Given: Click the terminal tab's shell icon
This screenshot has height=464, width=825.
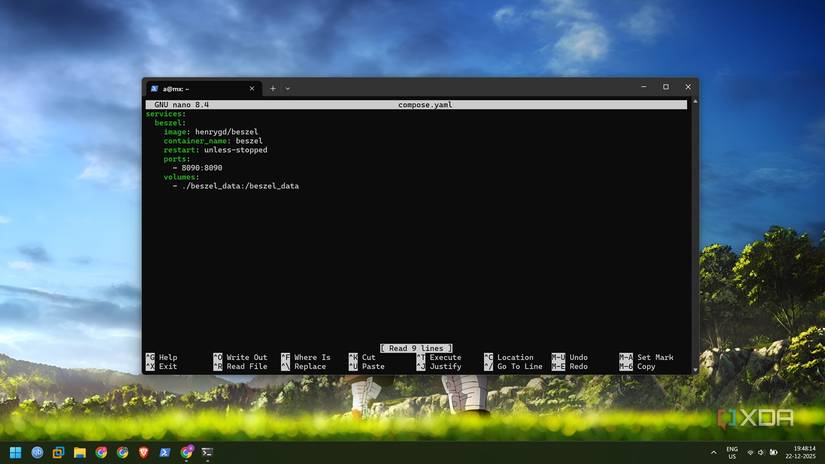Looking at the screenshot, I should (x=154, y=89).
